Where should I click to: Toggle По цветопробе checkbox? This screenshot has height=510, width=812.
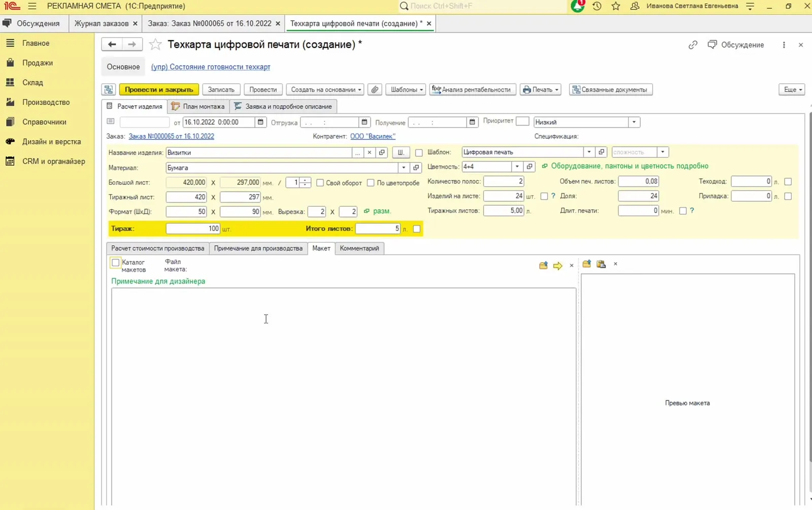[x=370, y=182]
